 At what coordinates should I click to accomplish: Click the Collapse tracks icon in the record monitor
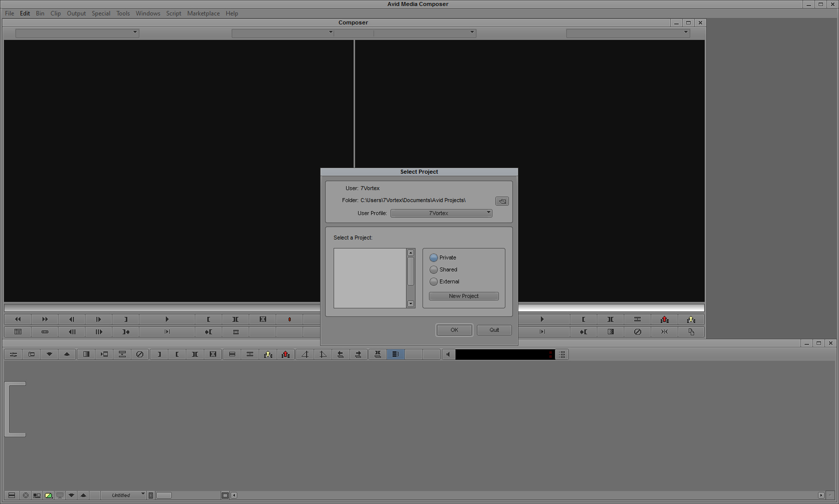(x=665, y=332)
